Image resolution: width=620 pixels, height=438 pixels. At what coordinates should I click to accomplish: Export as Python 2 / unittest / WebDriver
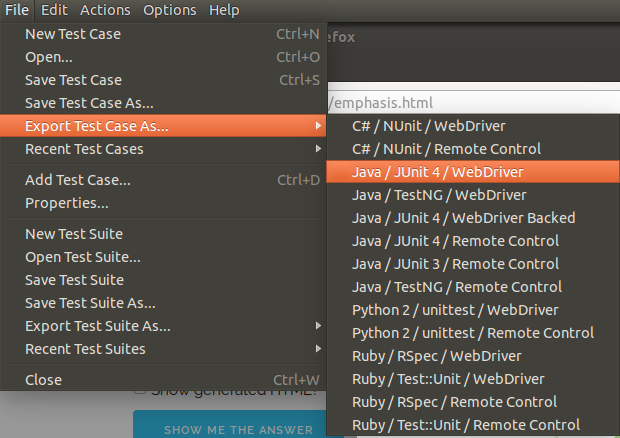[473, 310]
